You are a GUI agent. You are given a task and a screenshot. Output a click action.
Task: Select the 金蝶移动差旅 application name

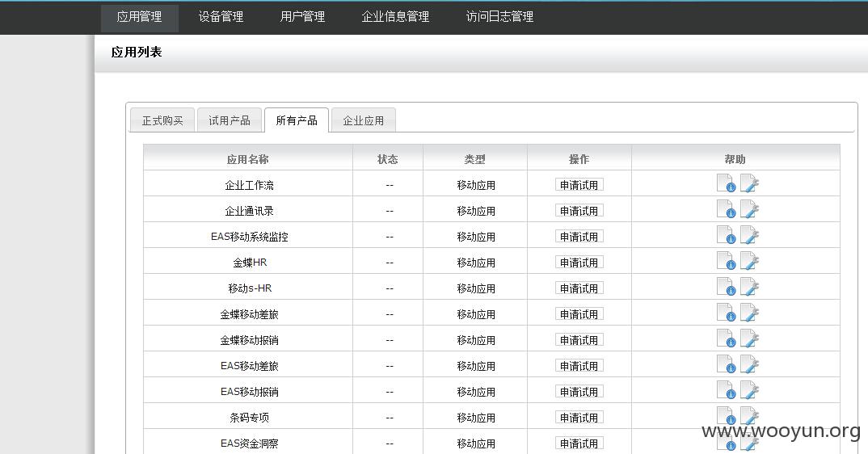coord(249,314)
